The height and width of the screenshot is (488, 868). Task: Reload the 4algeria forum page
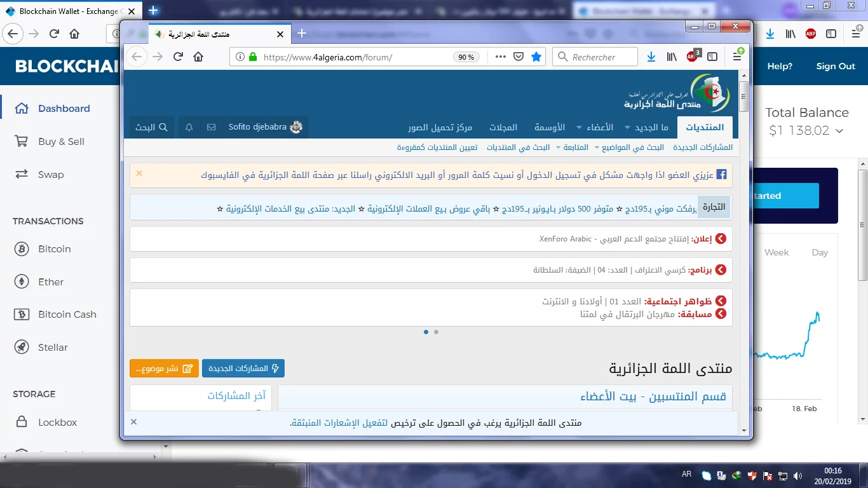[179, 57]
